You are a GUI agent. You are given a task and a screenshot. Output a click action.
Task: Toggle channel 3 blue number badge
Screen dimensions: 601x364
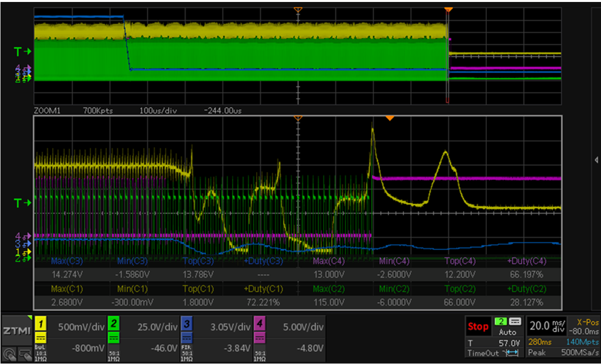coord(186,323)
